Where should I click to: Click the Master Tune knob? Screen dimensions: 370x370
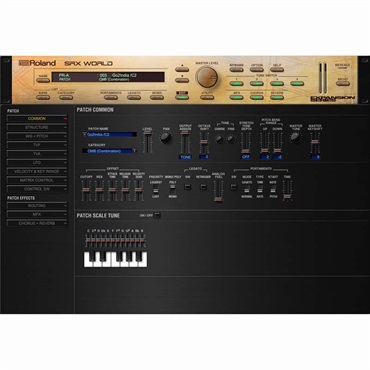295,137
